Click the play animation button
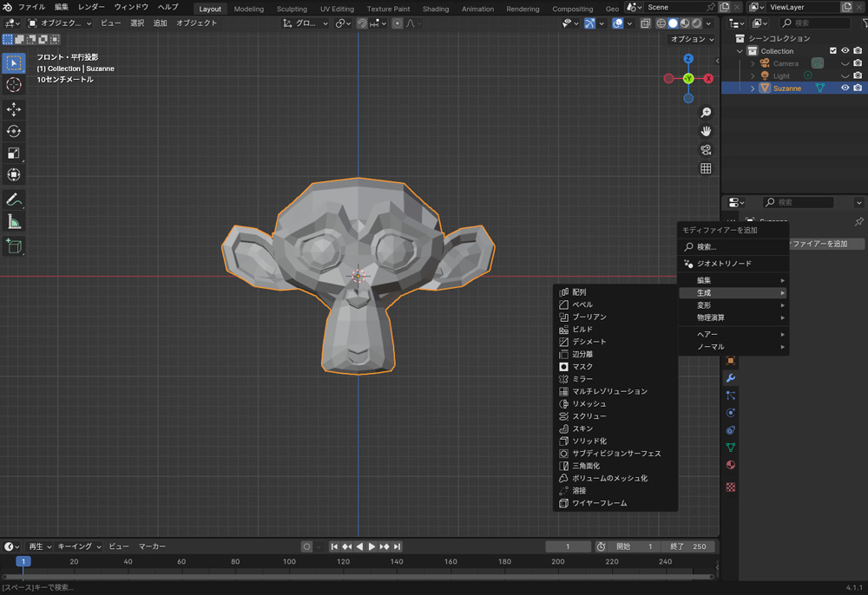This screenshot has height=595, width=868. point(372,546)
